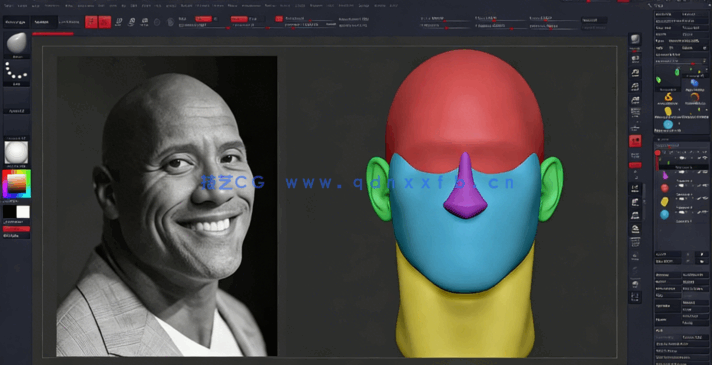This screenshot has height=365, width=712.
Task: Click the sphere icon near bottom of right shelf
Action: (x=635, y=284)
